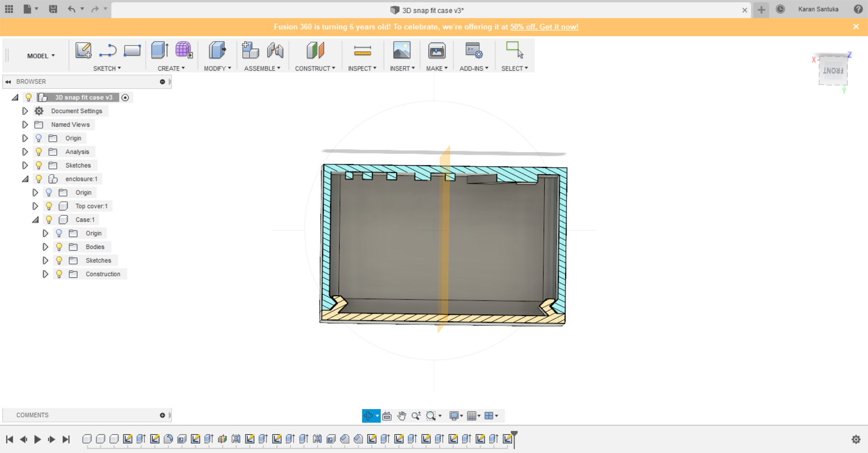Click the Select tool icon
868x453 pixels.
514,50
